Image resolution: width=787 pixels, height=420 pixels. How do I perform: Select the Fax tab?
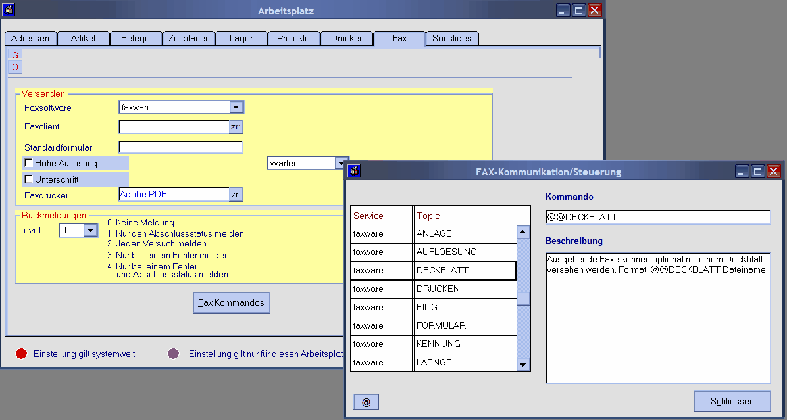point(400,39)
